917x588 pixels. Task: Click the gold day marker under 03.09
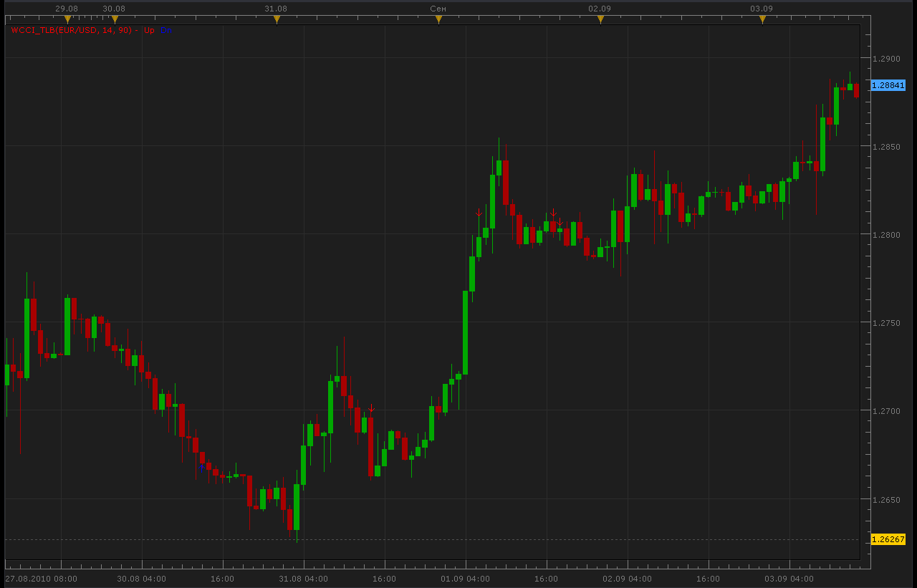tap(762, 19)
